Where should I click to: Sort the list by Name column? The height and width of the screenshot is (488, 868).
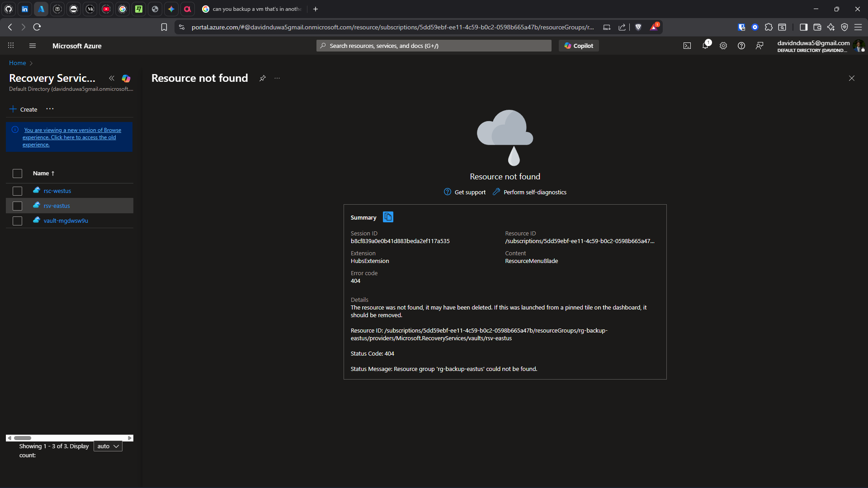coord(43,174)
